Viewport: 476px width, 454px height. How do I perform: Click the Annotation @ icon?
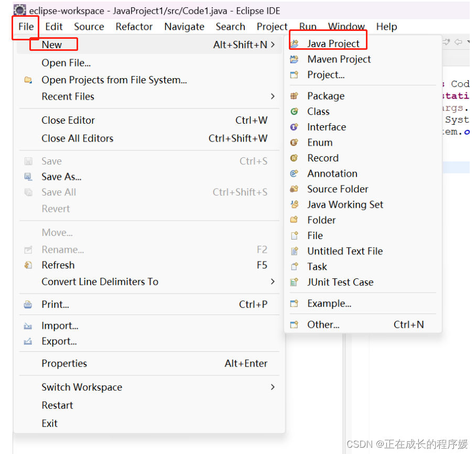point(294,174)
